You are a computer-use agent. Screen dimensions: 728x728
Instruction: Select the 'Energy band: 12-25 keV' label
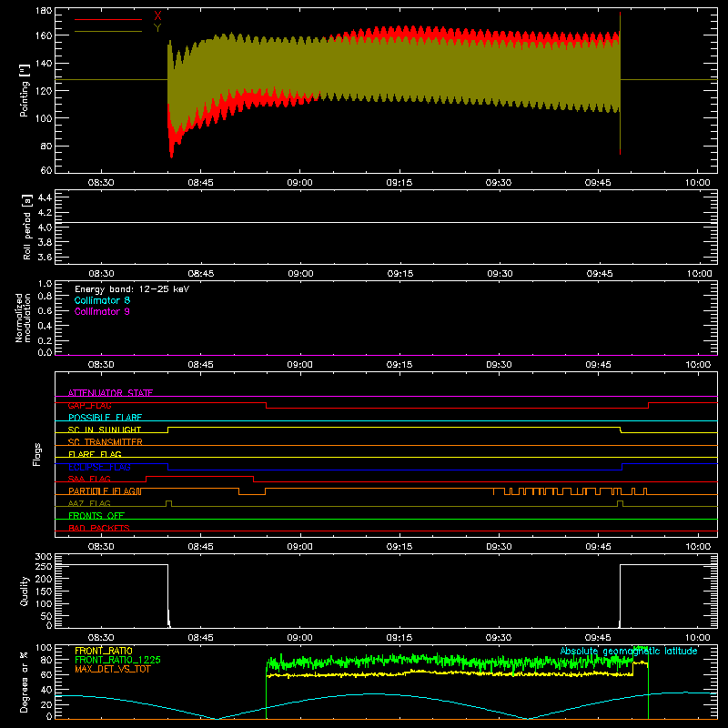point(132,289)
